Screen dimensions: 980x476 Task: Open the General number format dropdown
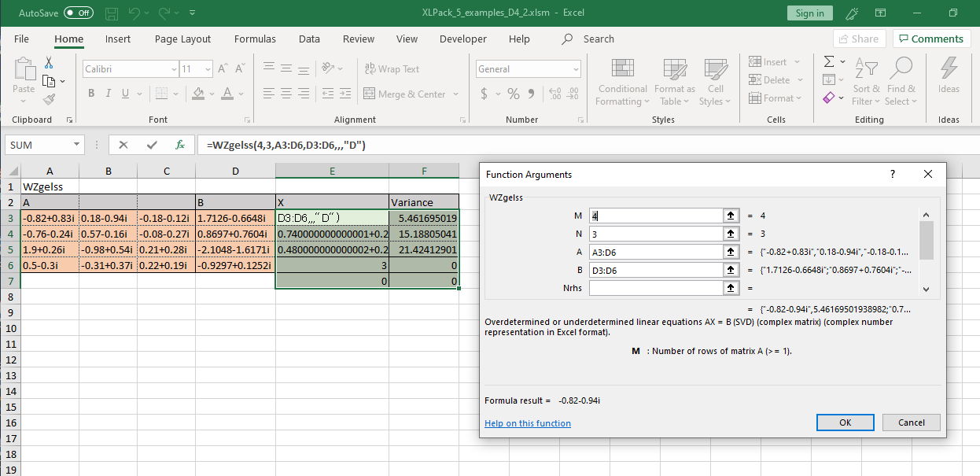click(x=577, y=69)
